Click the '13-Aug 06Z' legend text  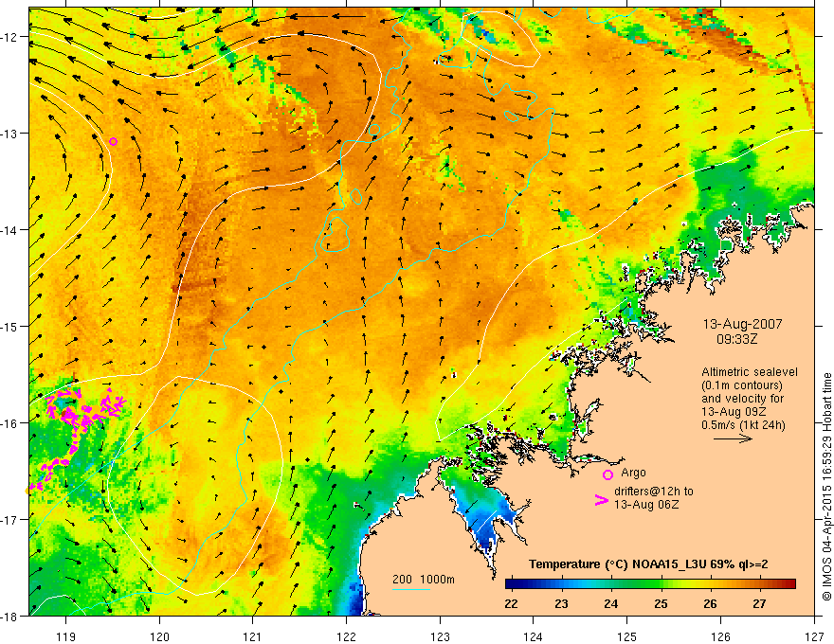pos(646,505)
